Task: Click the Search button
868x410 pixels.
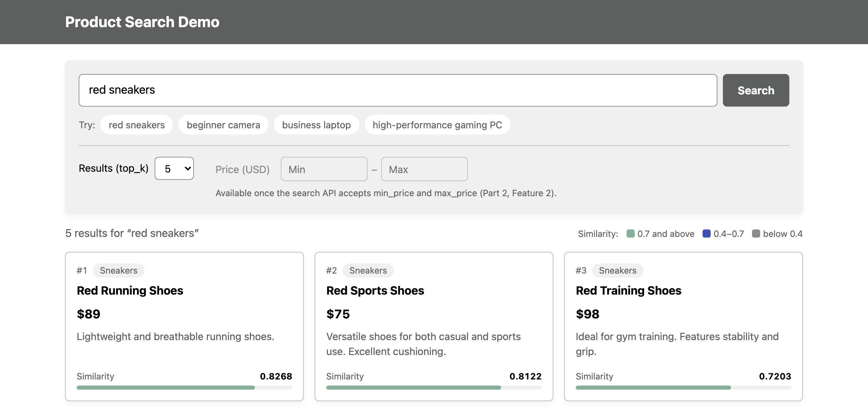Action: pyautogui.click(x=756, y=90)
